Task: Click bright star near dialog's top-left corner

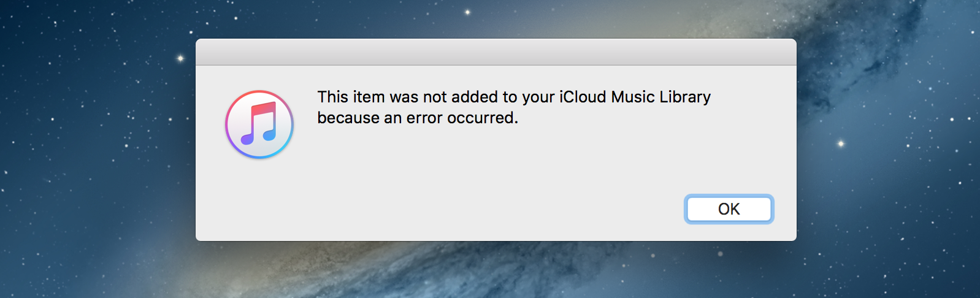Action: click(x=180, y=58)
